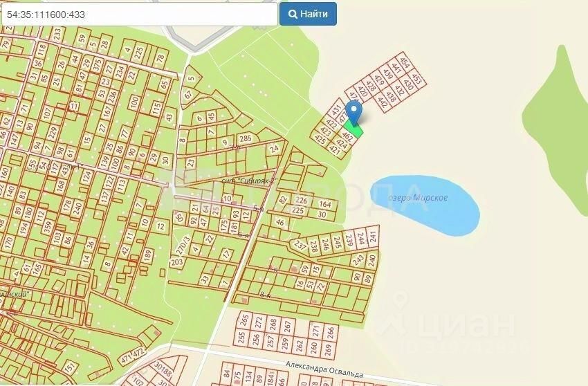This screenshot has height=386, width=588.
Task: Click the blue lake озеро Мирское
Action: pyautogui.click(x=425, y=205)
